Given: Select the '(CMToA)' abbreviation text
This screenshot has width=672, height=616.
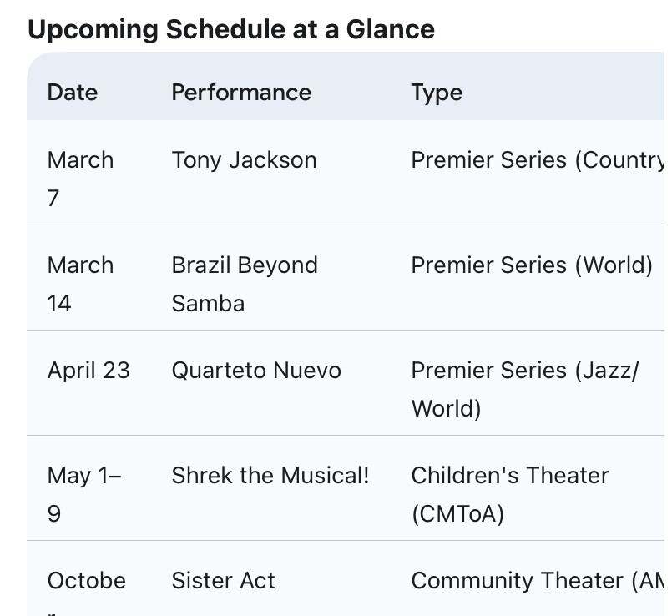Looking at the screenshot, I should pos(457,513).
